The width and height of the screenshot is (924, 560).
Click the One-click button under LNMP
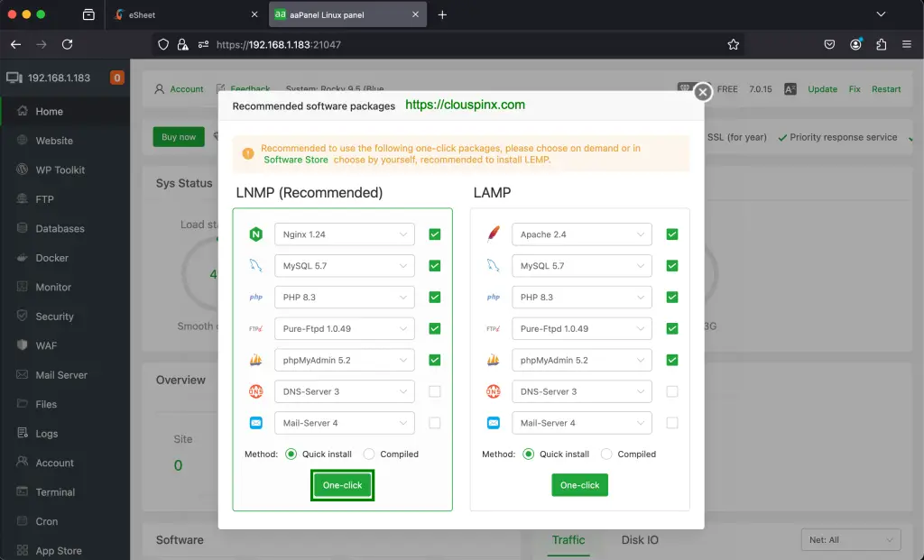pos(342,484)
